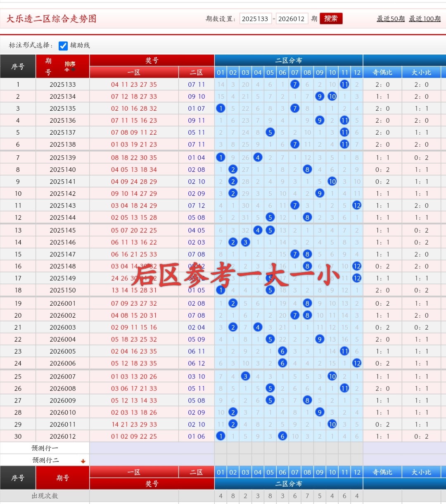Open the 最近50期 link
Screen dimensions: 446x504
click(390, 19)
